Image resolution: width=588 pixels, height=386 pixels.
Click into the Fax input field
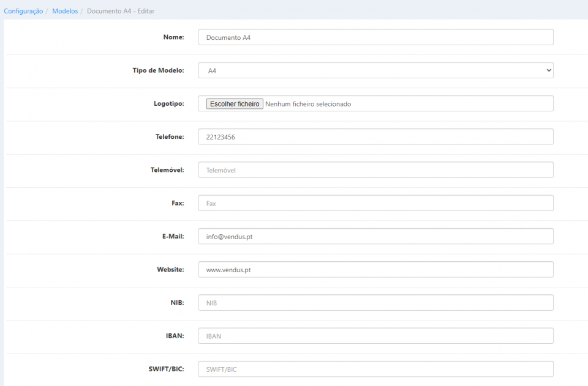coord(375,203)
